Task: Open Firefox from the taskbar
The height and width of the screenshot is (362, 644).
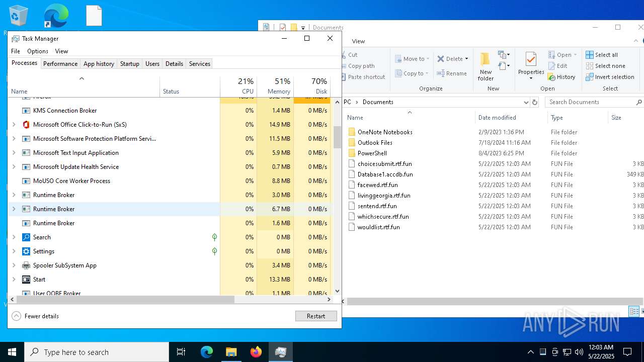Action: click(256, 352)
